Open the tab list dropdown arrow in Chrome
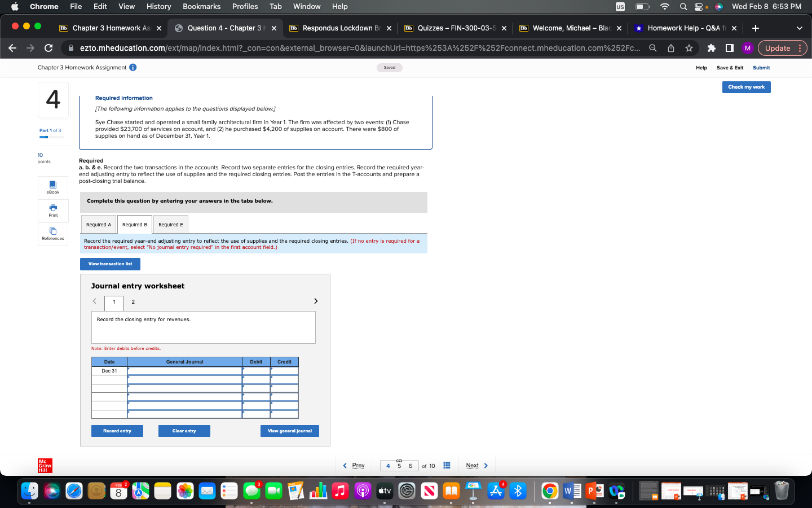Screen dimensions: 812x508 point(800,28)
